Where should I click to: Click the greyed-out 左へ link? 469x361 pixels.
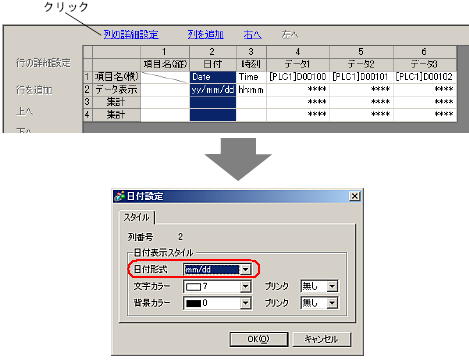(x=290, y=34)
